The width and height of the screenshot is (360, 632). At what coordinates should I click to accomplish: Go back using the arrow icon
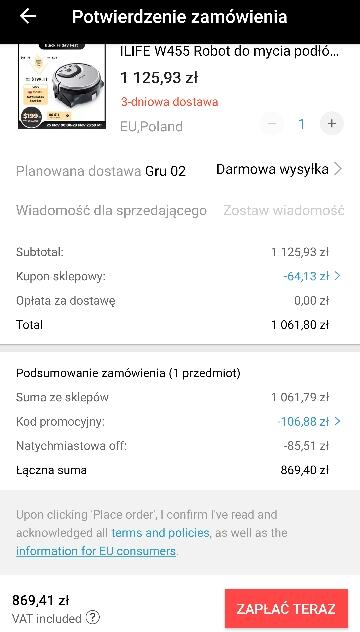(x=28, y=17)
